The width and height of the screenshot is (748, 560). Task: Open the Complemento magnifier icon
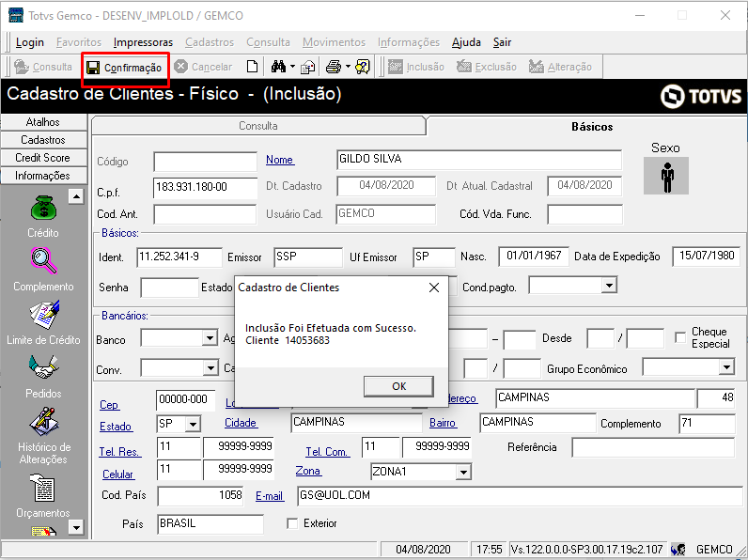[44, 260]
